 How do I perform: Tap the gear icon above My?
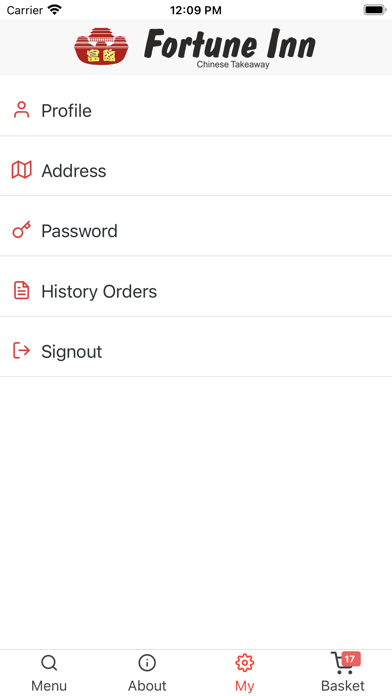tap(245, 663)
